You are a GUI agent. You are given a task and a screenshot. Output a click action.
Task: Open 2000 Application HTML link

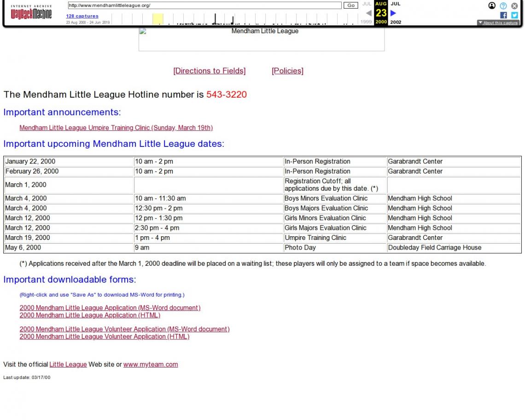[90, 315]
